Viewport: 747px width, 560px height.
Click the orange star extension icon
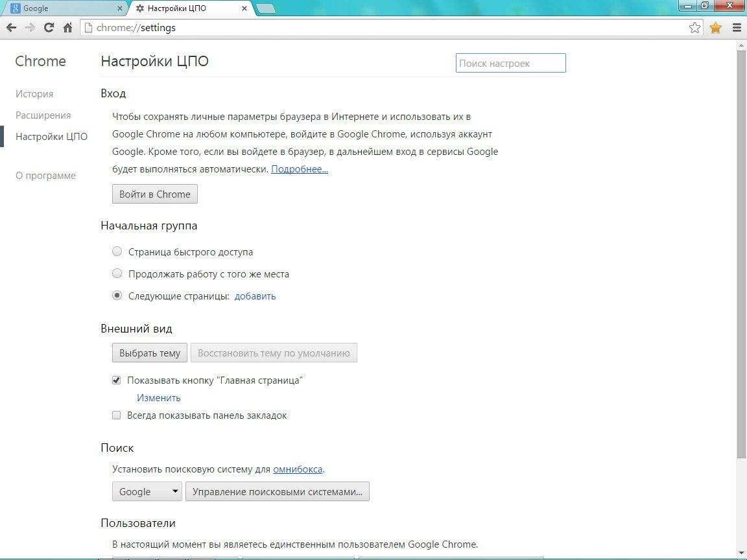click(716, 28)
